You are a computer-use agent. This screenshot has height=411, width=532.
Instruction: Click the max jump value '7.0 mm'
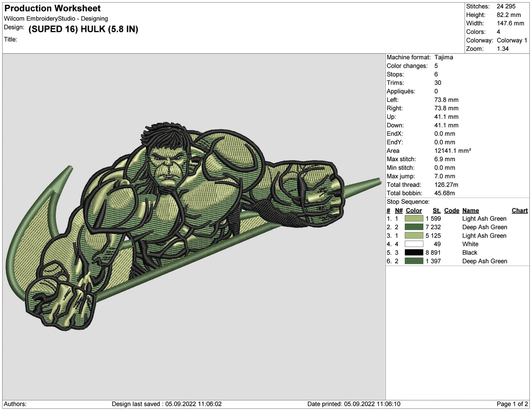point(445,176)
